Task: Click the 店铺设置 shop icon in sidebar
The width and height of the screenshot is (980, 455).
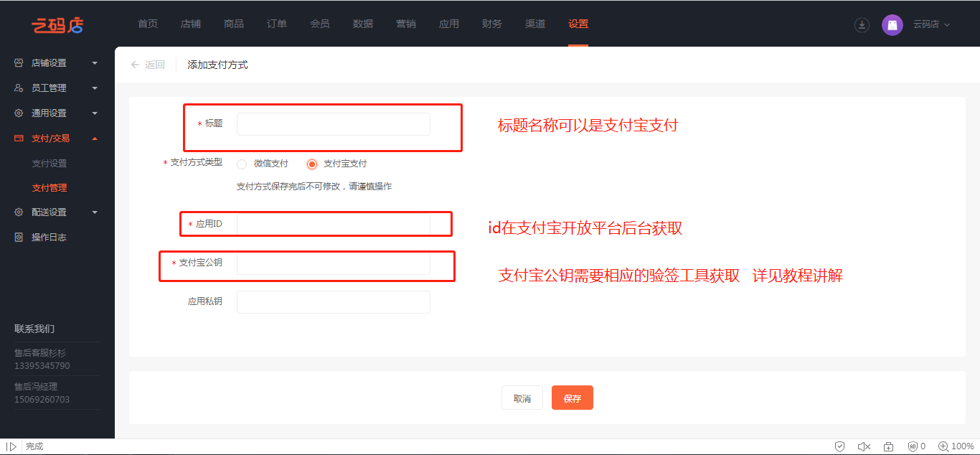Action: [x=19, y=63]
